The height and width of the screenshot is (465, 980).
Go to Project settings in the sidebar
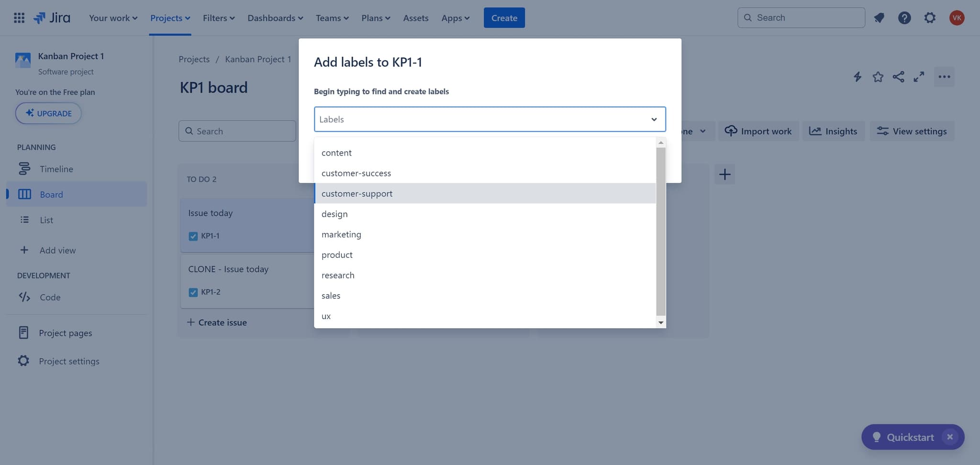[69, 361]
